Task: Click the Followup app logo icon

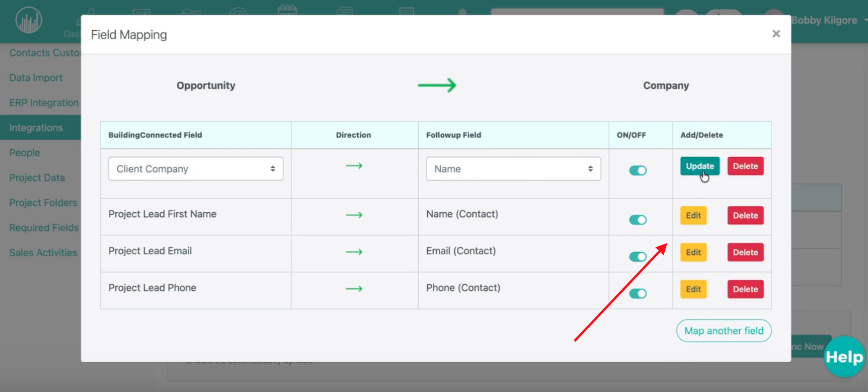Action: point(29,20)
